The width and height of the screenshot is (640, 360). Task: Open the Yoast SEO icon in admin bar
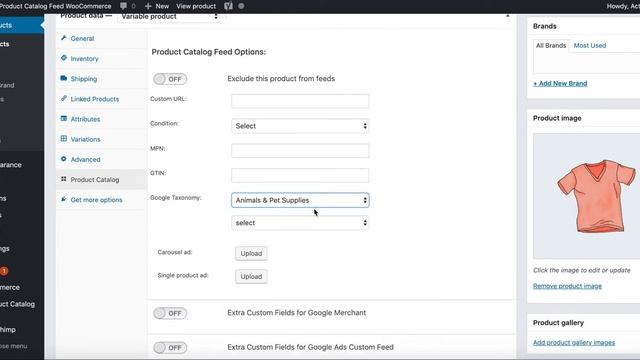click(228, 6)
